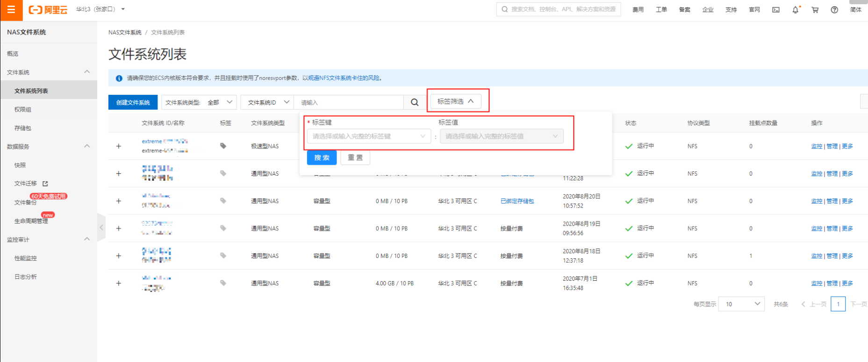Open the orange hamburger menu

click(x=11, y=10)
